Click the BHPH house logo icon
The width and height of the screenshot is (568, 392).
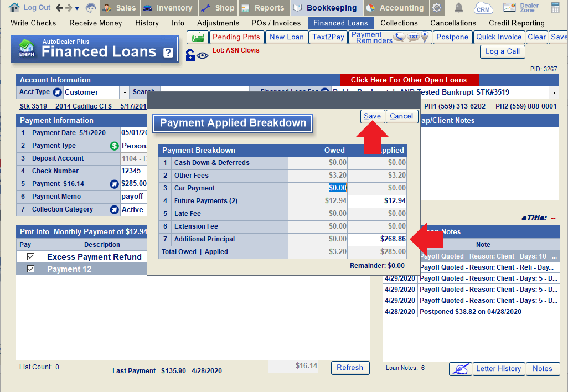[x=27, y=49]
